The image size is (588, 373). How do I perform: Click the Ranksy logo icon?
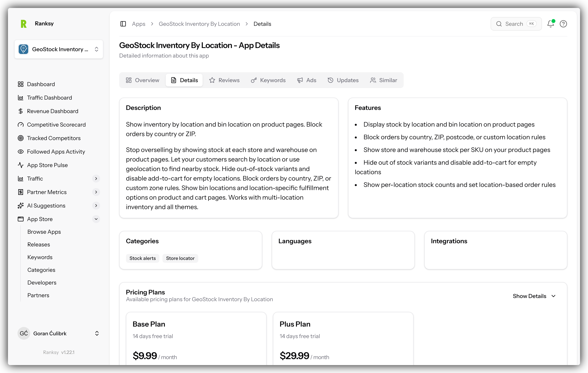(24, 24)
